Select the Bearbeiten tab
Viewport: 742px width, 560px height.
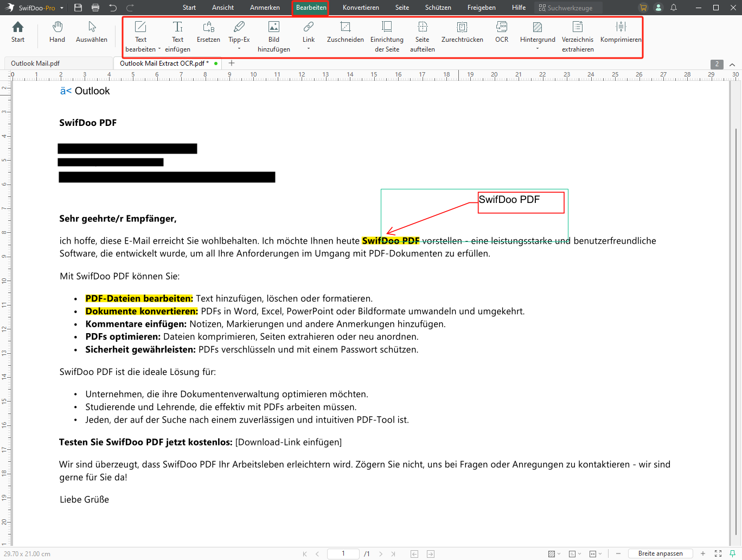311,8
